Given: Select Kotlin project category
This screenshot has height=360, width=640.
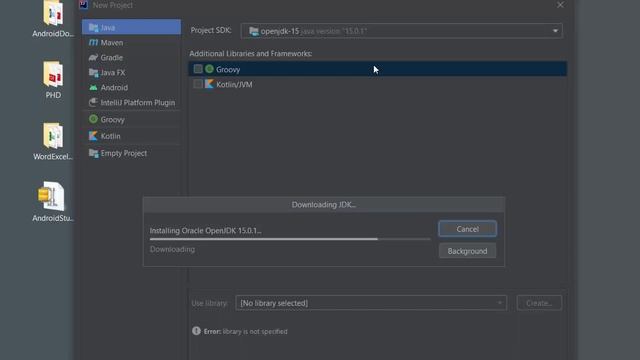Looking at the screenshot, I should click(131, 136).
